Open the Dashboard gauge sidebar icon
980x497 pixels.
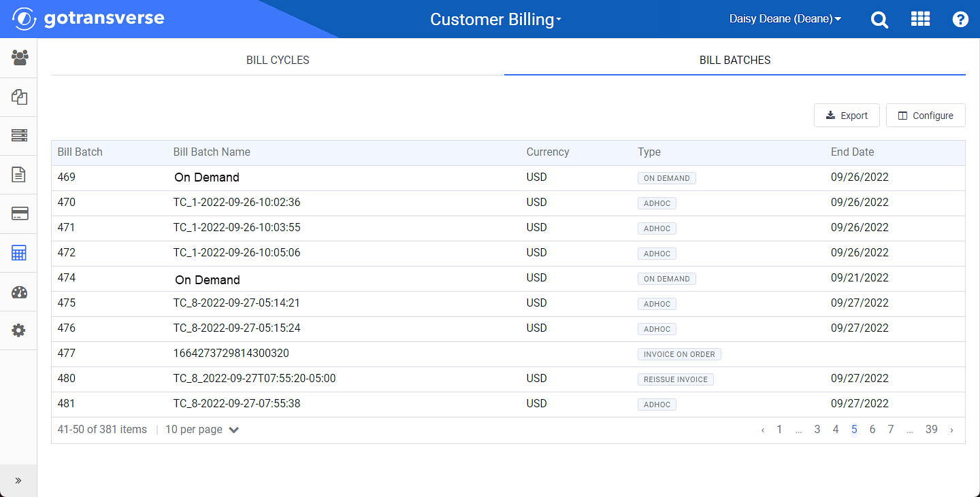click(19, 292)
